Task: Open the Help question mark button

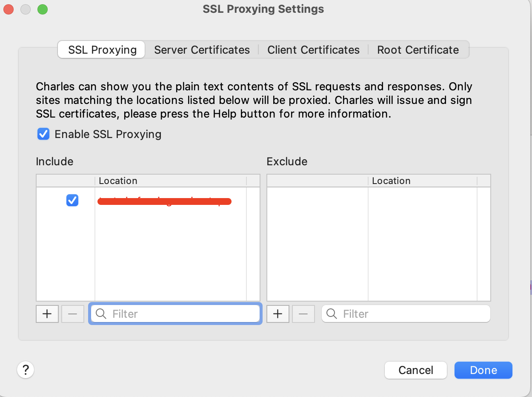Action: (26, 369)
